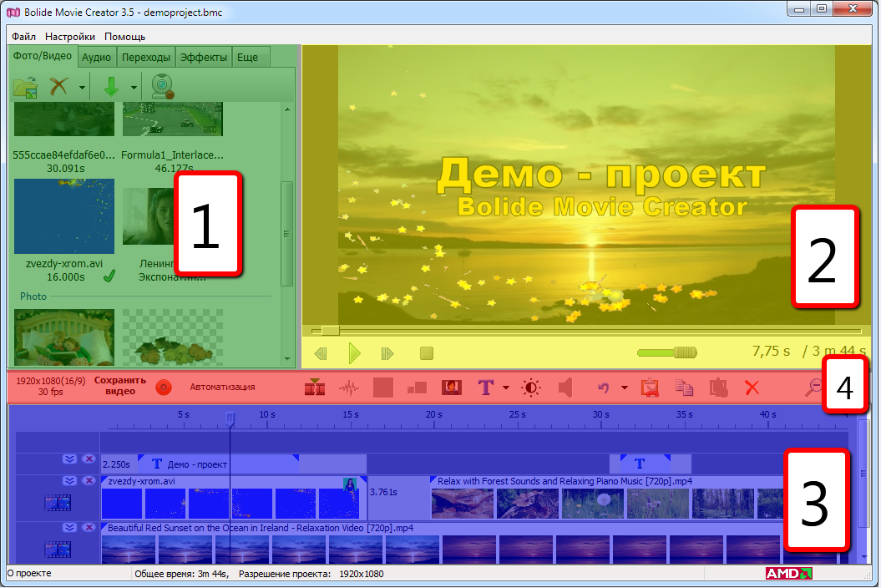Viewport: 881px width, 588px height.
Task: Open the Файл menu
Action: click(x=23, y=37)
